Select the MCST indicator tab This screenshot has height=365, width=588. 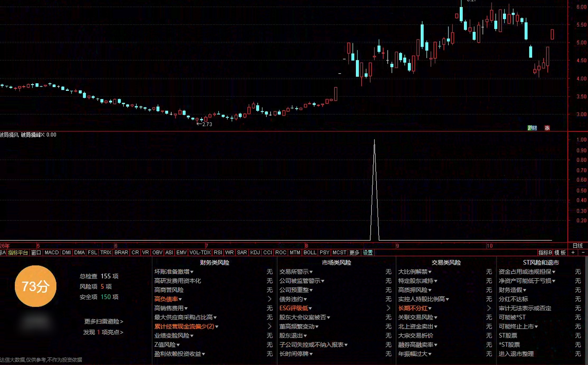[x=339, y=252]
